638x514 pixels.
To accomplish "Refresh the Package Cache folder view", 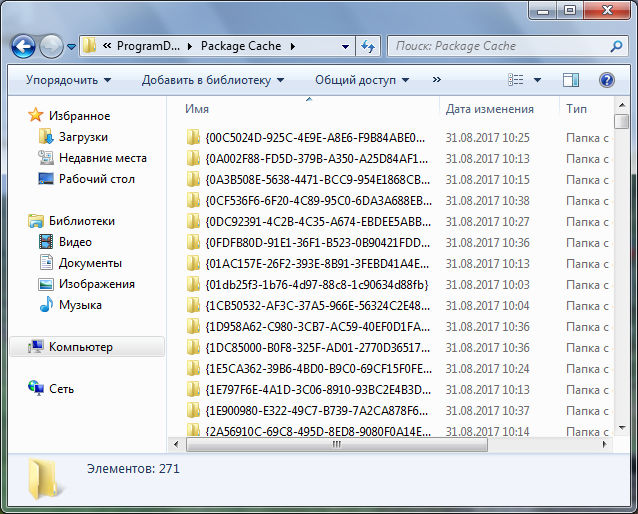I will click(x=368, y=46).
